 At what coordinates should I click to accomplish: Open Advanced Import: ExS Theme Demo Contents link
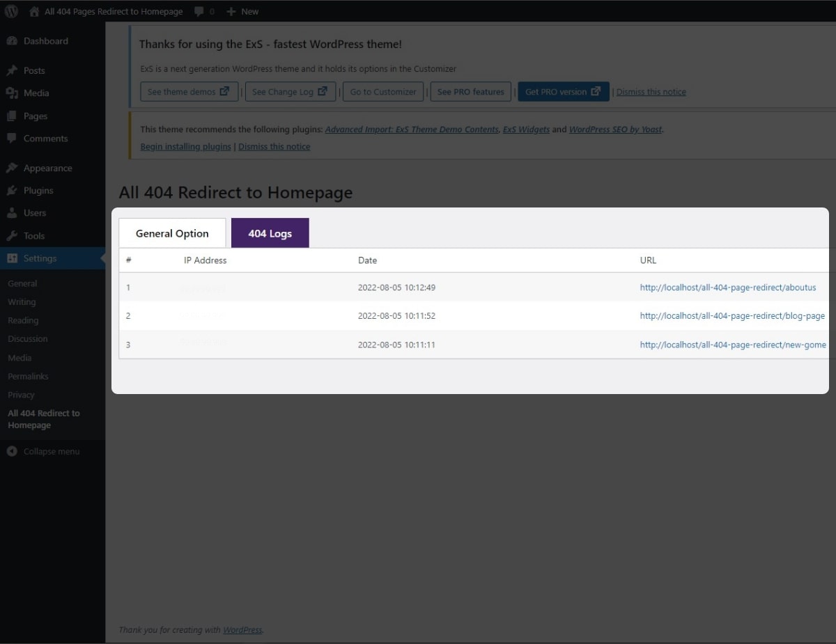[x=412, y=129]
